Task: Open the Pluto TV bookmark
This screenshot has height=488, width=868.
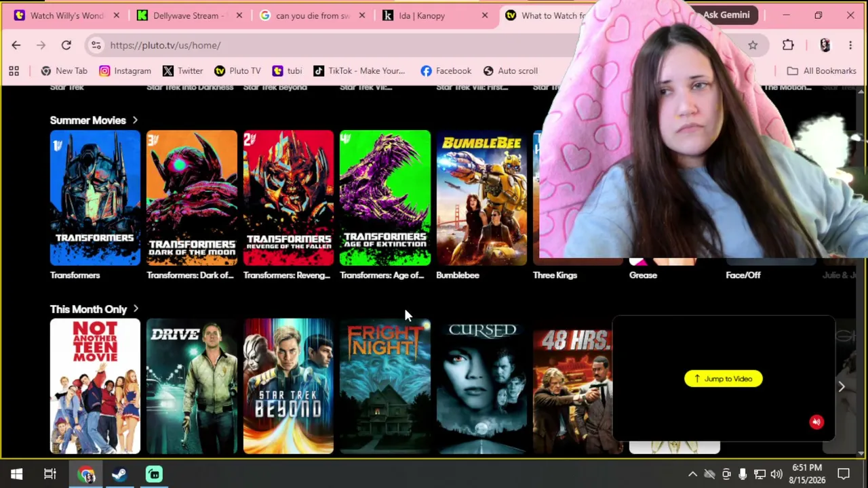Action: coord(237,70)
